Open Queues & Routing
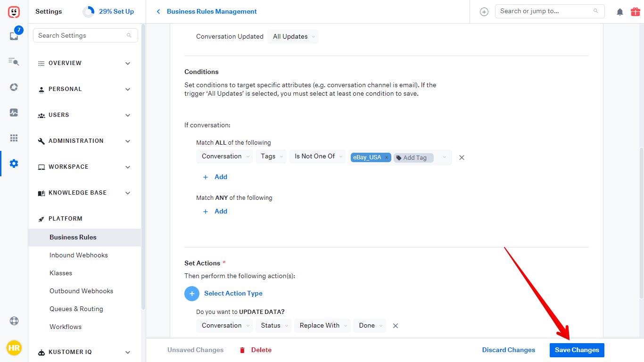Image resolution: width=644 pixels, height=362 pixels. coord(76,309)
